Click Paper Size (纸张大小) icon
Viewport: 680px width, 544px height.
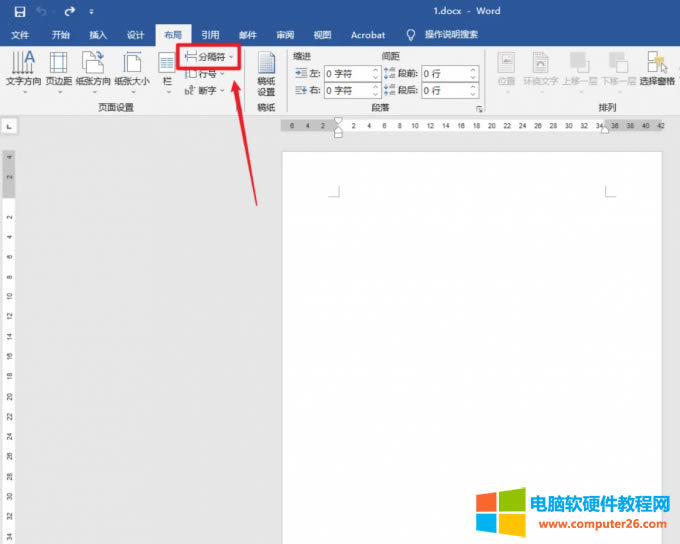click(x=132, y=68)
